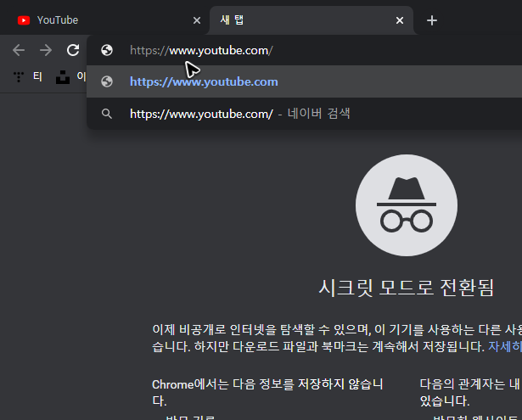
Task: Click the globe icon in address bar
Action: (107, 50)
